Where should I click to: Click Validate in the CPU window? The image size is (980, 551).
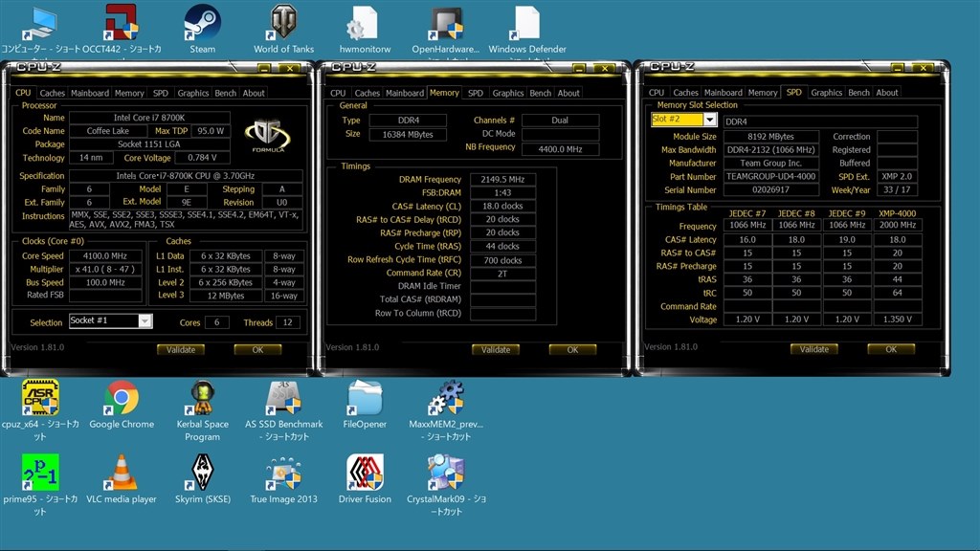(181, 350)
